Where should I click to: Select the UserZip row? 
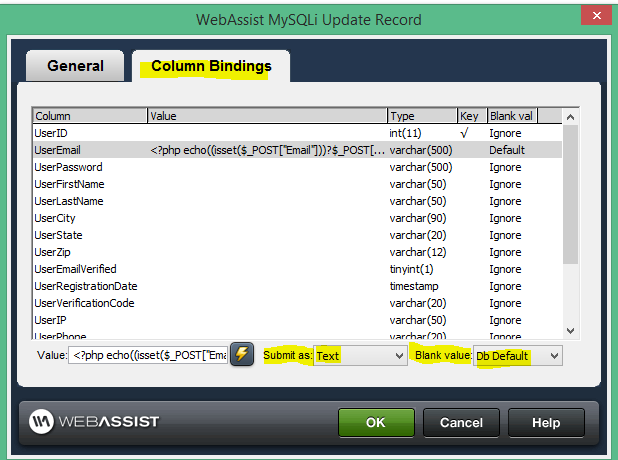click(x=297, y=252)
